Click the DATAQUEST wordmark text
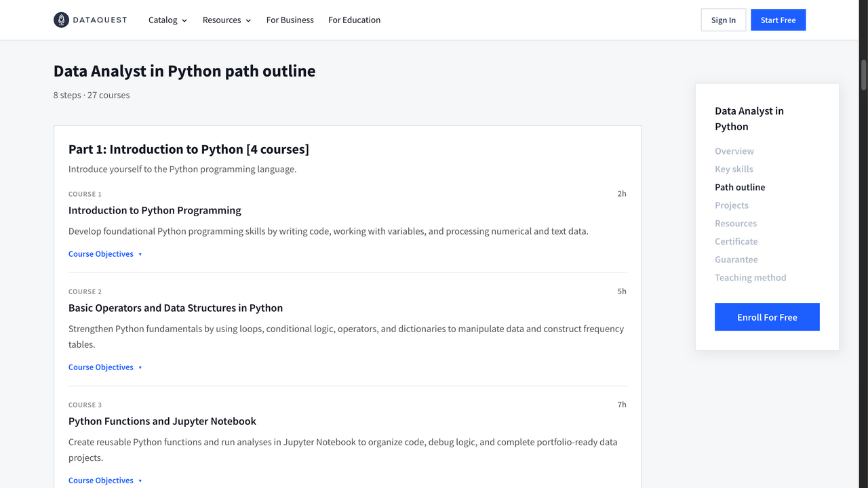868x488 pixels. click(101, 20)
